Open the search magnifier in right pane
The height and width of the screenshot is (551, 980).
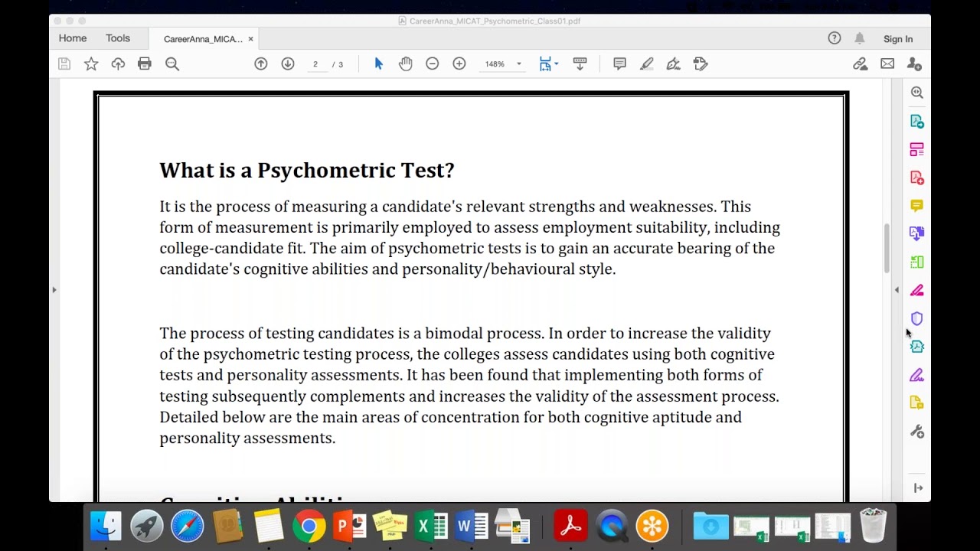pyautogui.click(x=917, y=93)
